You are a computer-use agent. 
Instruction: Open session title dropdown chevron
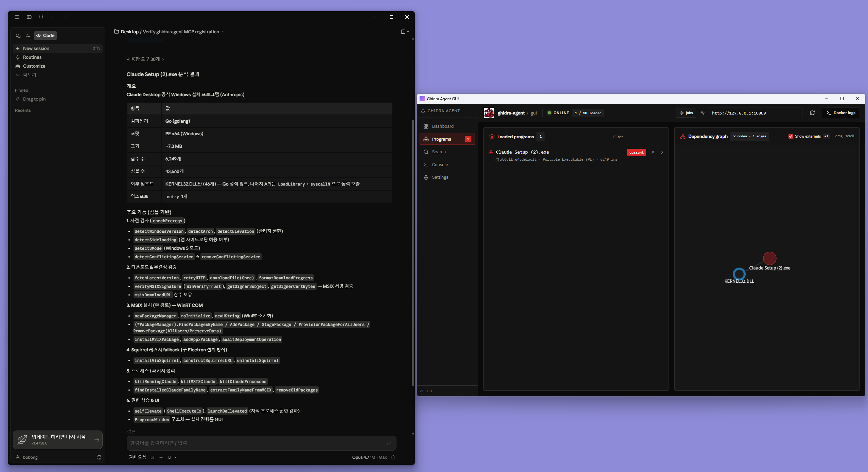click(x=223, y=32)
